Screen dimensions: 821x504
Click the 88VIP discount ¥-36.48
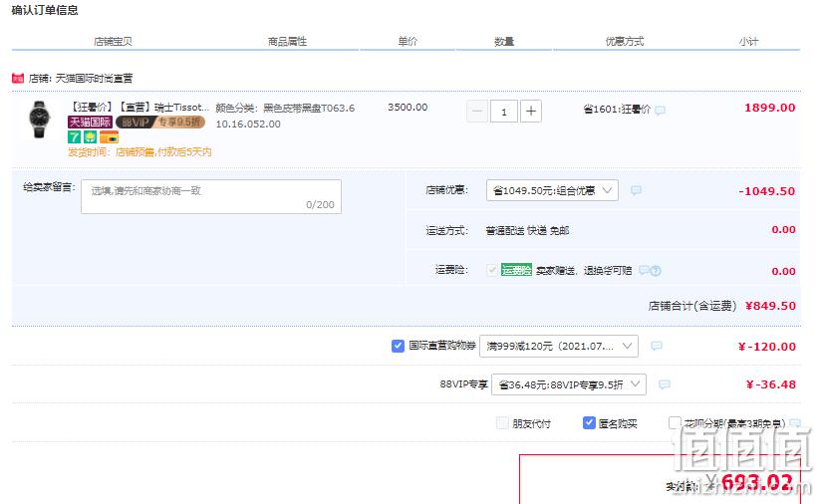click(771, 384)
